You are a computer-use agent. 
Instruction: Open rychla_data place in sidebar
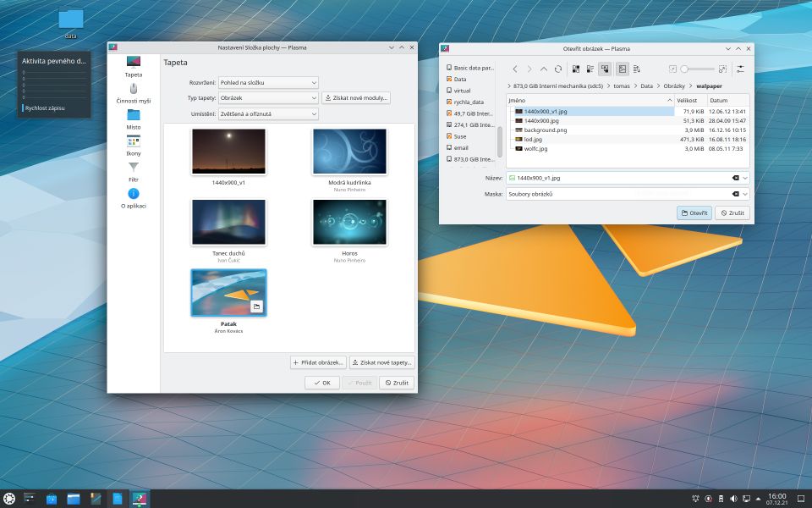tap(470, 102)
